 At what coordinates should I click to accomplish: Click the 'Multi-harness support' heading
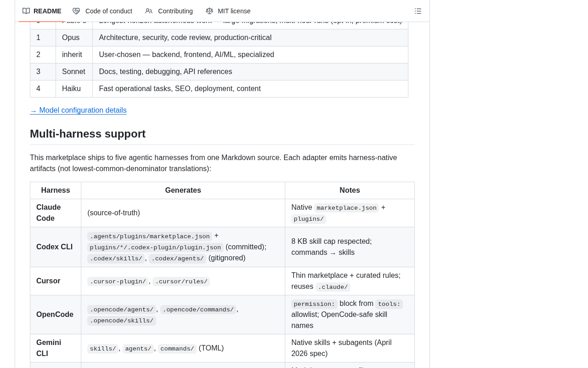(x=88, y=134)
